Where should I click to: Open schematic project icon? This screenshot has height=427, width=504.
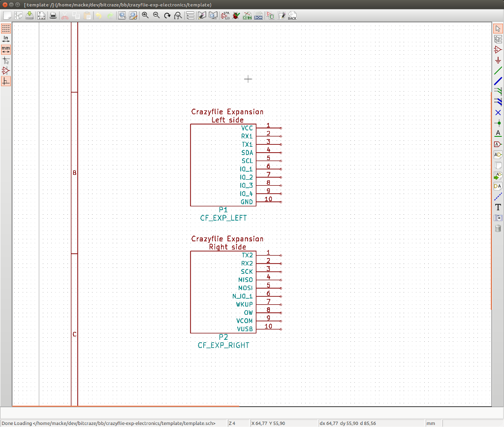click(18, 15)
